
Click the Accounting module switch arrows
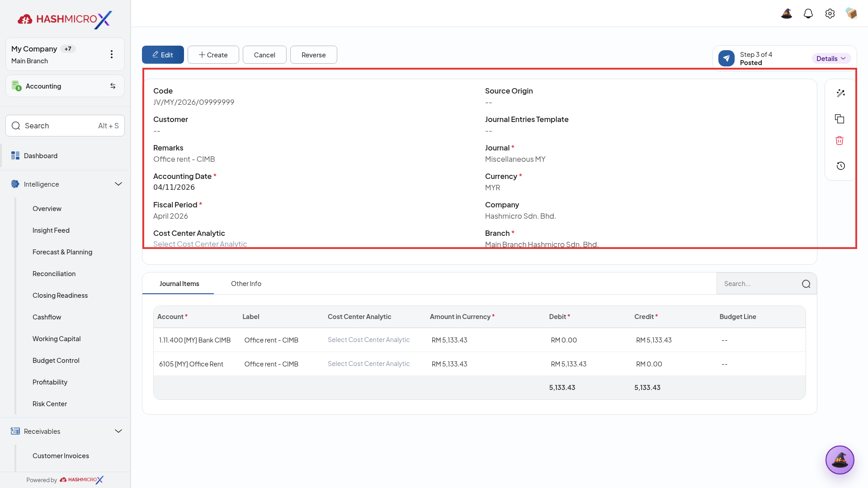[113, 86]
